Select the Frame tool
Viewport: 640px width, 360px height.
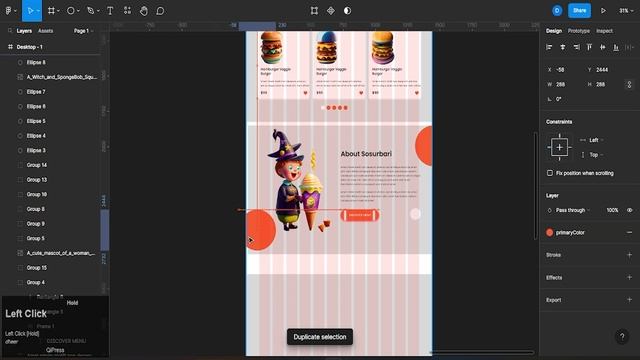tap(51, 11)
